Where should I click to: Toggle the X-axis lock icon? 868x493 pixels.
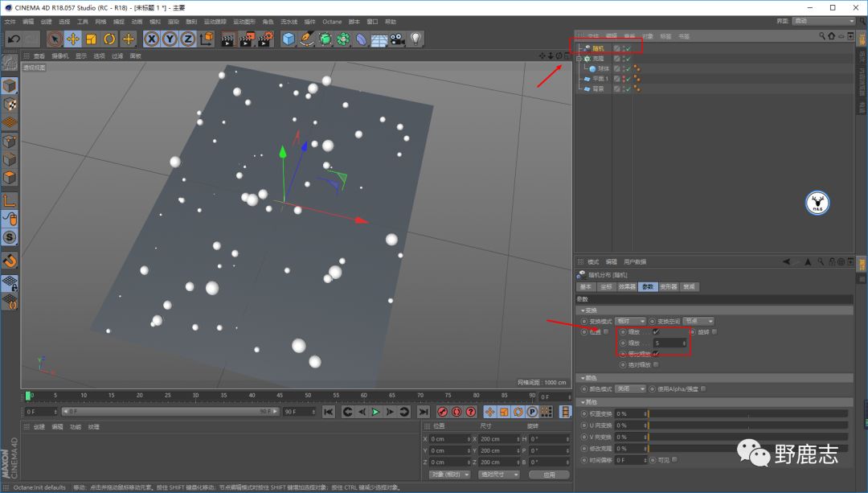pyautogui.click(x=152, y=39)
